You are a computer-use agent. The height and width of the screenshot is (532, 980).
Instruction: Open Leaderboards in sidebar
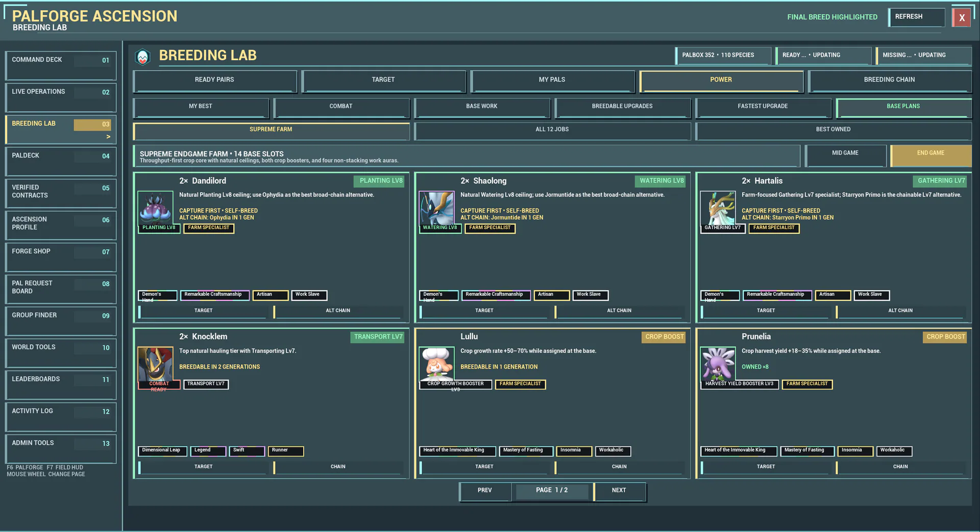pyautogui.click(x=61, y=385)
